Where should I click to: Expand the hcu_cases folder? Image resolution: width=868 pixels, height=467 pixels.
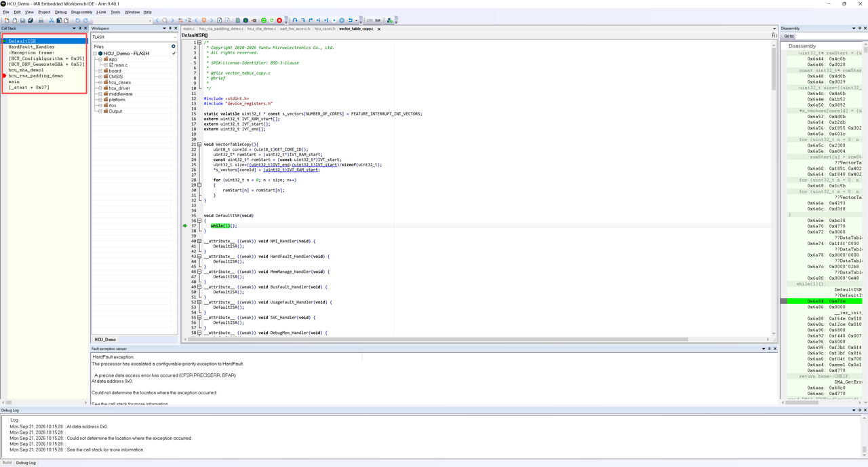100,82
